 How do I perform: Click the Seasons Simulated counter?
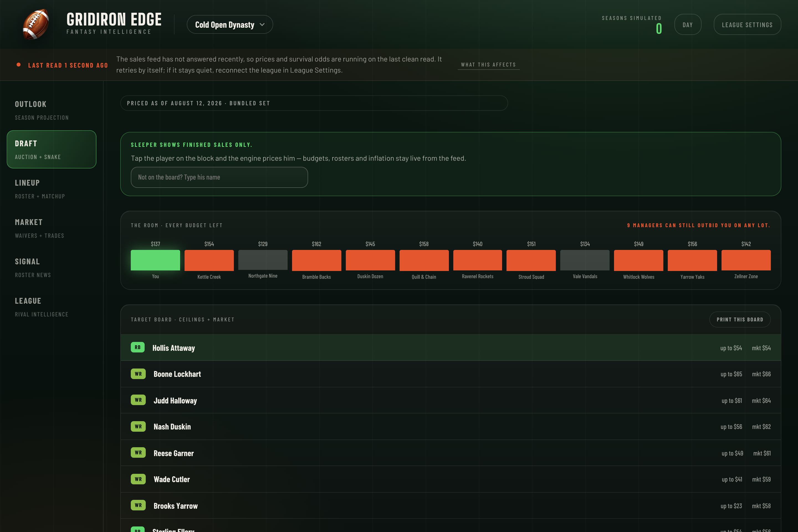631,24
